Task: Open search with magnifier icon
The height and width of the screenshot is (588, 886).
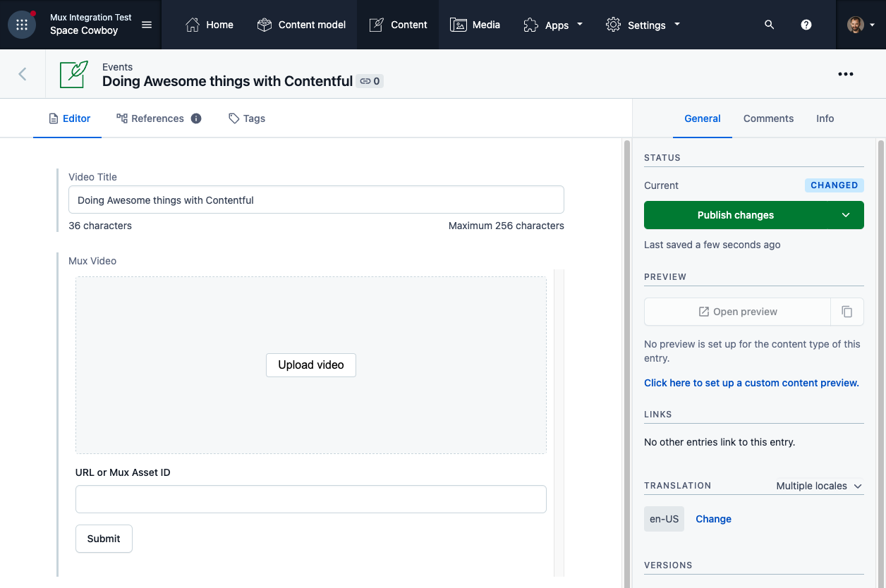Action: click(770, 25)
